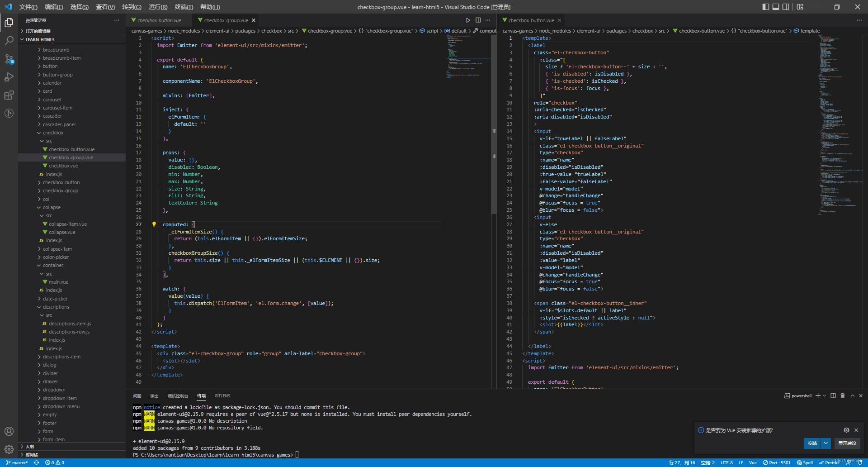Switch to checkbox-button.vue tab in left group
The height and width of the screenshot is (467, 868).
(x=159, y=20)
